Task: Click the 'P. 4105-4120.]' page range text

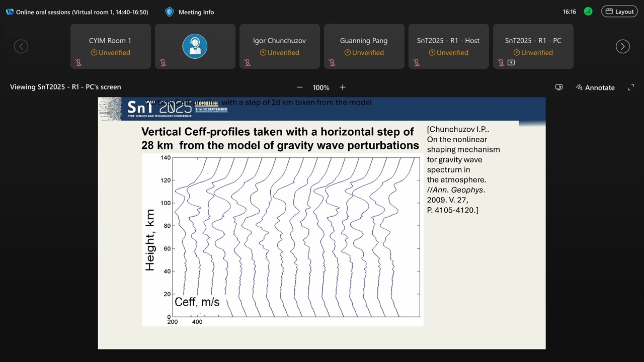Action: point(453,210)
